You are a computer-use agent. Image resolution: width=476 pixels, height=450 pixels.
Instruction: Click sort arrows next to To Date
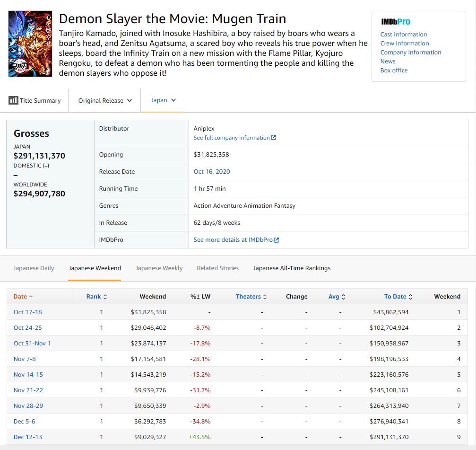click(410, 297)
